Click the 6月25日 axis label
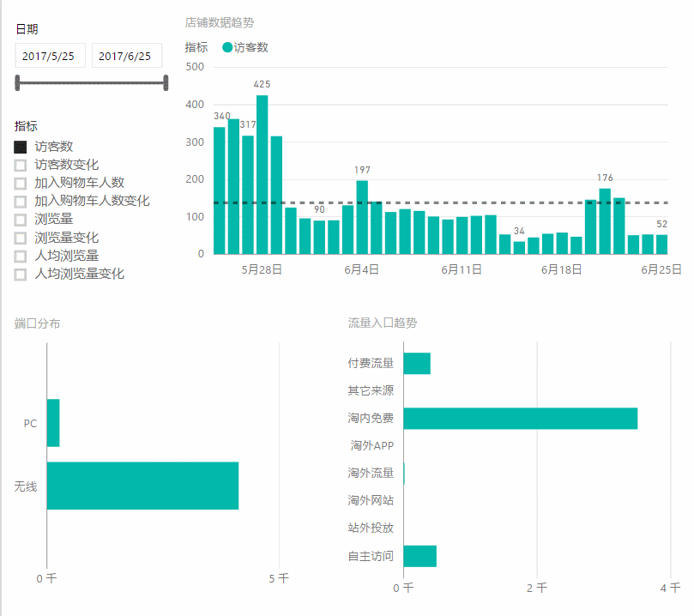The image size is (694, 616). coord(661,269)
